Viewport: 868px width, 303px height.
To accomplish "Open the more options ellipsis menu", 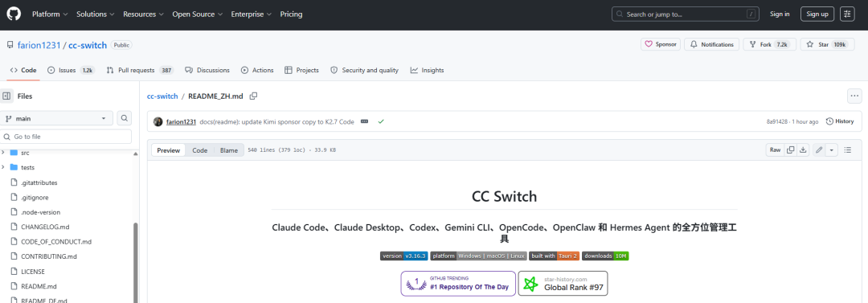I will [854, 96].
